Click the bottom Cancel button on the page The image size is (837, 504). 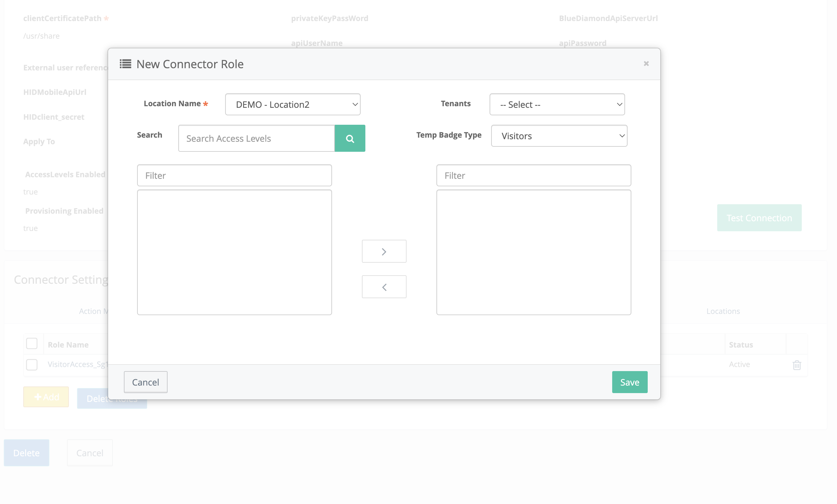point(90,453)
